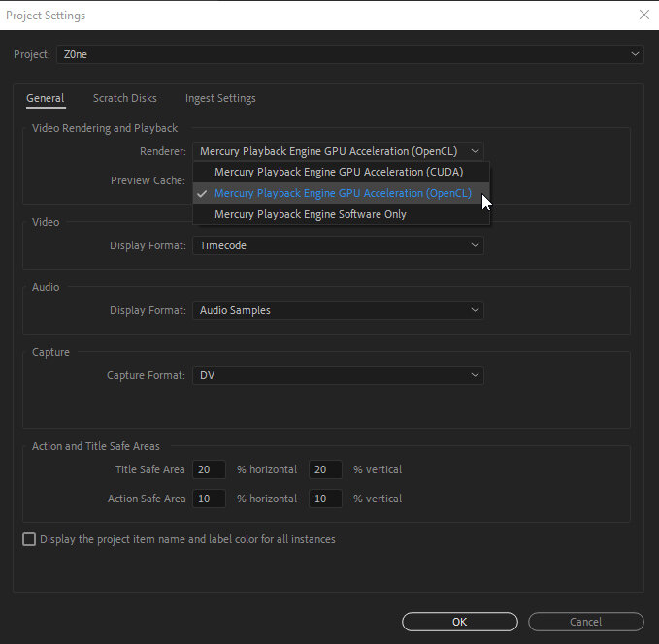Select Mercury Playback Engine Software Only
Image resolution: width=659 pixels, height=644 pixels.
point(341,214)
